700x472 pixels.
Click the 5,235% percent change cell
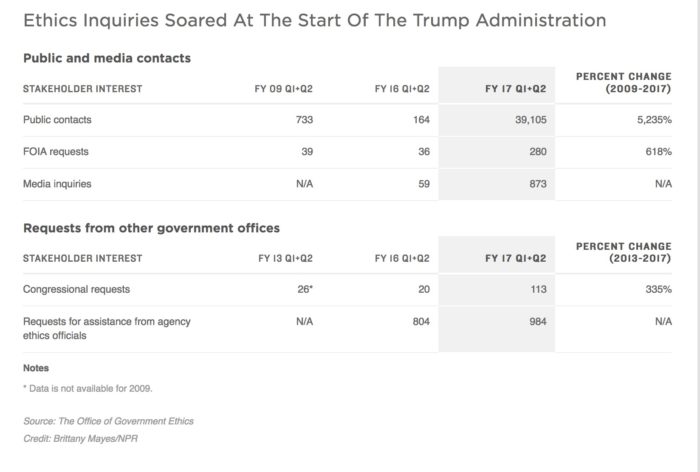[651, 120]
